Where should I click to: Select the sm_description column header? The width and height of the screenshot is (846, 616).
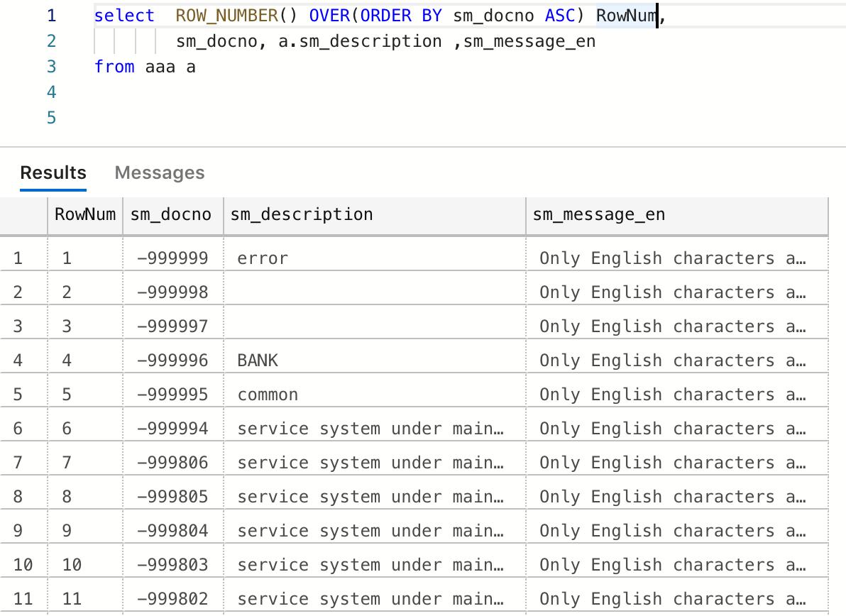pos(375,215)
